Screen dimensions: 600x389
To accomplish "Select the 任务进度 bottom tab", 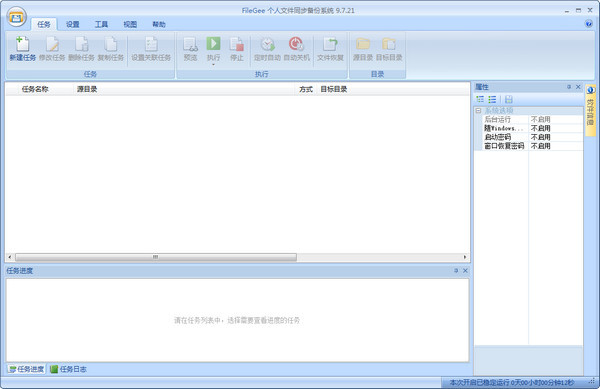I will 26,369.
